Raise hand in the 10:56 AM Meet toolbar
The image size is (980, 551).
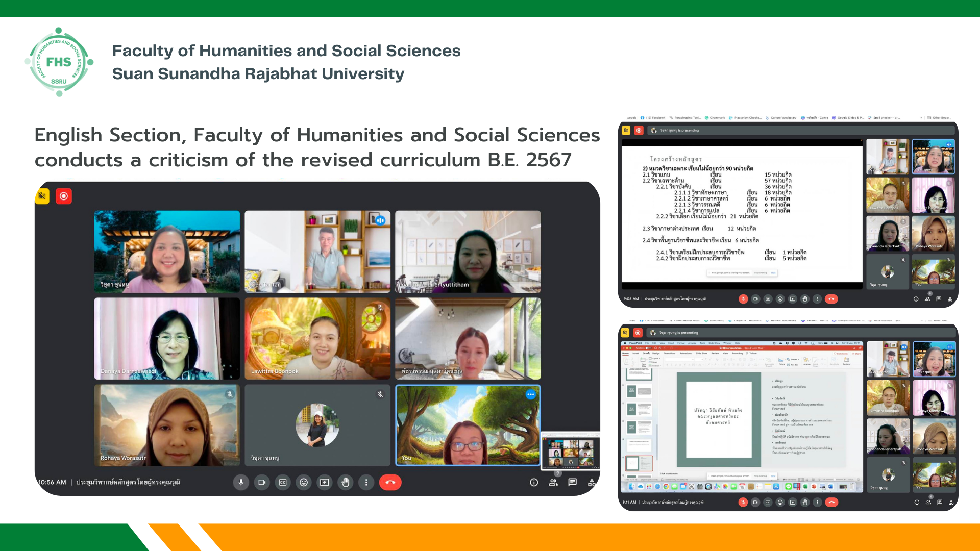pos(346,482)
